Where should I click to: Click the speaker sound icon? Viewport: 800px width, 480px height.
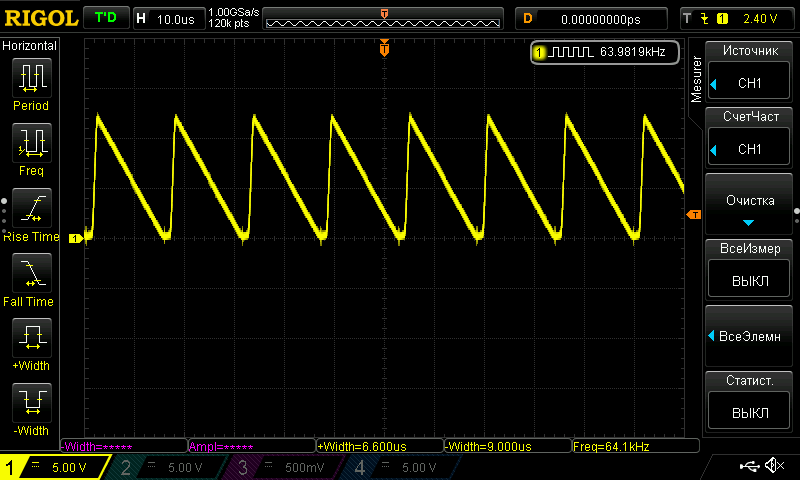(774, 466)
